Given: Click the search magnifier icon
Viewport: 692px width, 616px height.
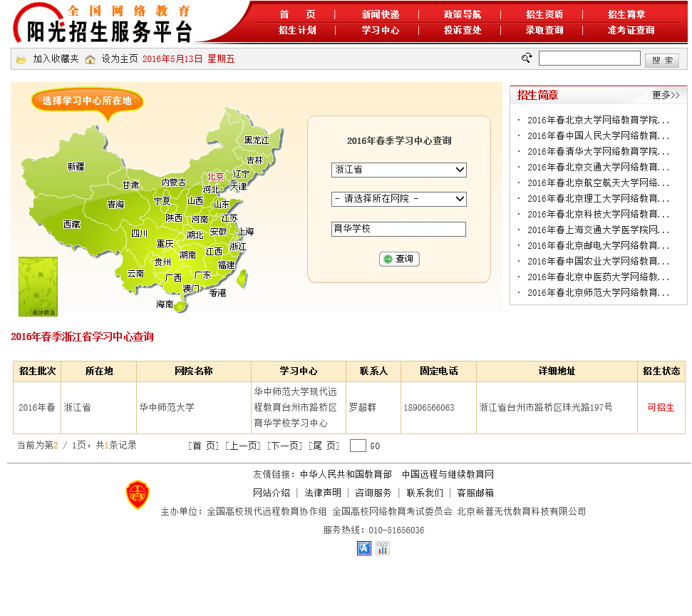Looking at the screenshot, I should (x=527, y=58).
